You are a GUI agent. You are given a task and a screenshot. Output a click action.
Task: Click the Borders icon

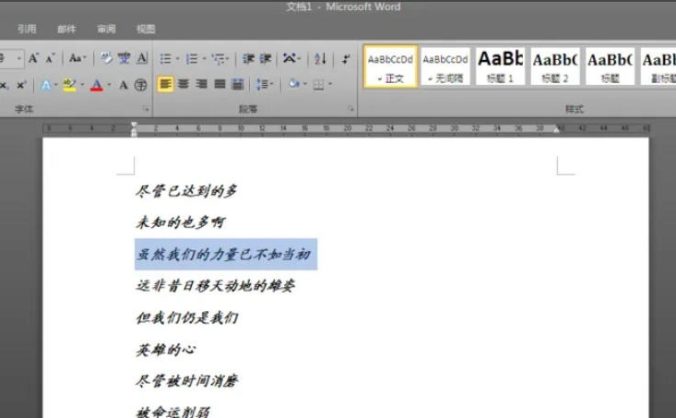(319, 84)
